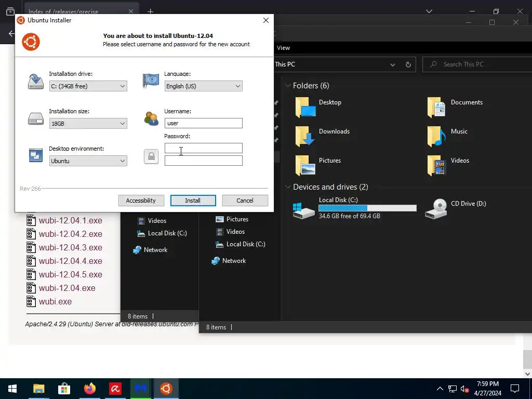The height and width of the screenshot is (399, 532).
Task: Click the installation size disk icon
Action: pos(36,119)
